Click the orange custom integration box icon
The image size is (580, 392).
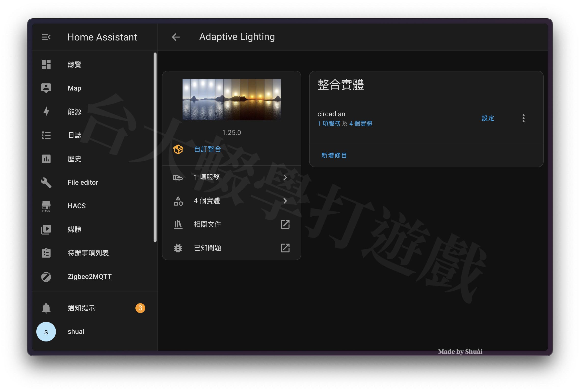pyautogui.click(x=178, y=149)
